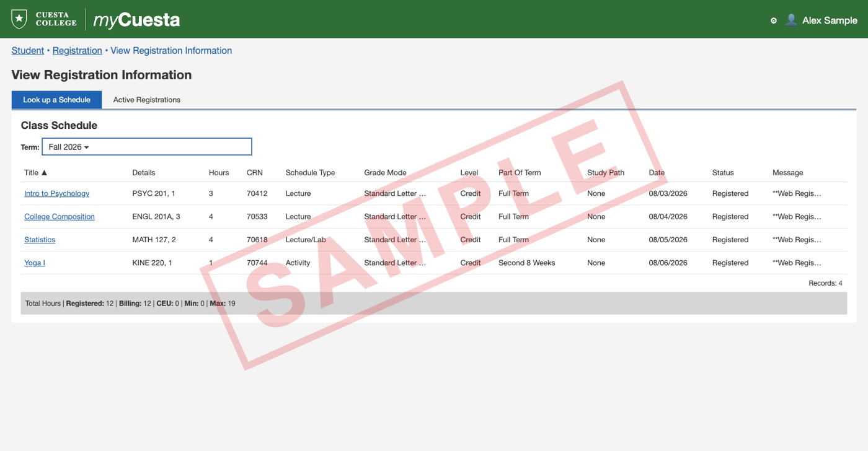Sort by the Study Path column header
The image size is (868, 451).
pyautogui.click(x=606, y=173)
